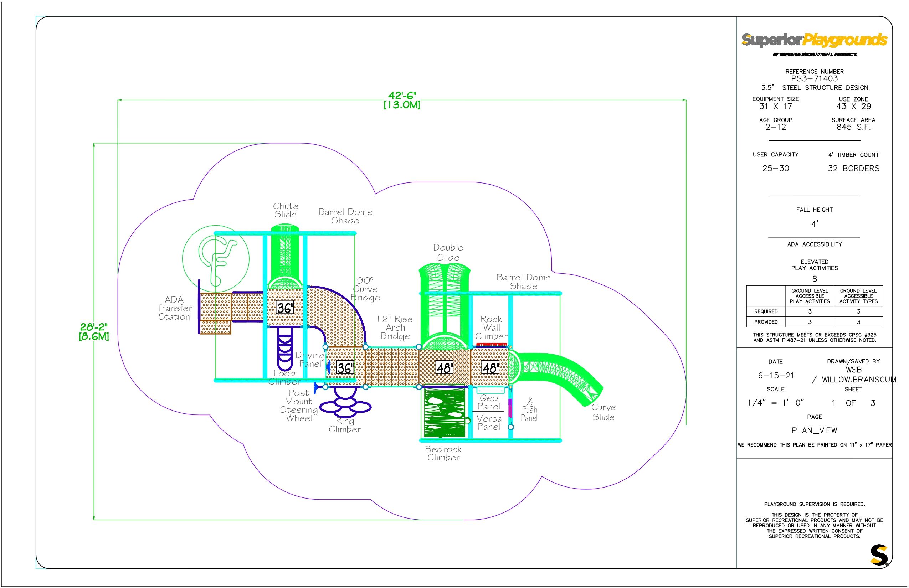Select the dark green Bedrock Climber
The width and height of the screenshot is (909, 588).
(445, 413)
